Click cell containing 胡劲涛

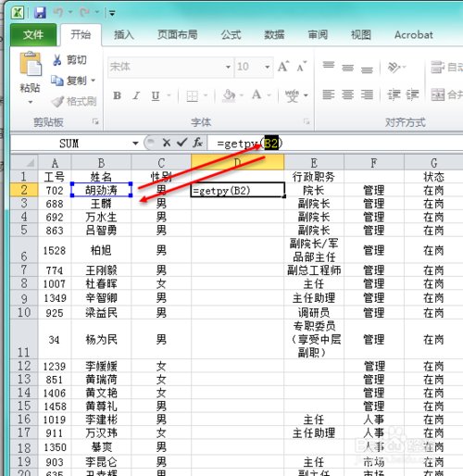(101, 190)
